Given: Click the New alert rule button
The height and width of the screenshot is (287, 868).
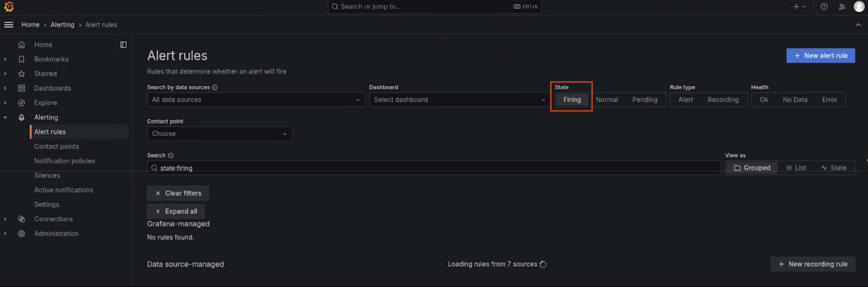Looking at the screenshot, I should click(820, 55).
